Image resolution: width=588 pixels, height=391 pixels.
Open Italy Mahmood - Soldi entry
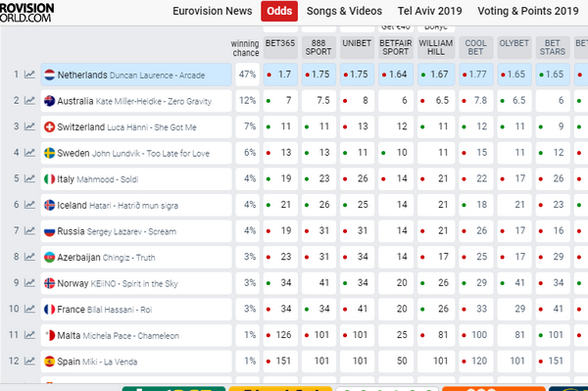[136, 178]
